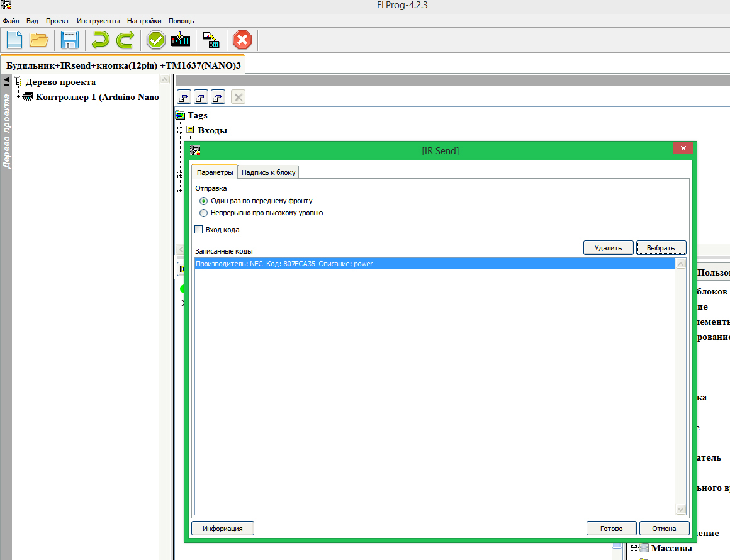Click the Удалить button

tap(607, 248)
